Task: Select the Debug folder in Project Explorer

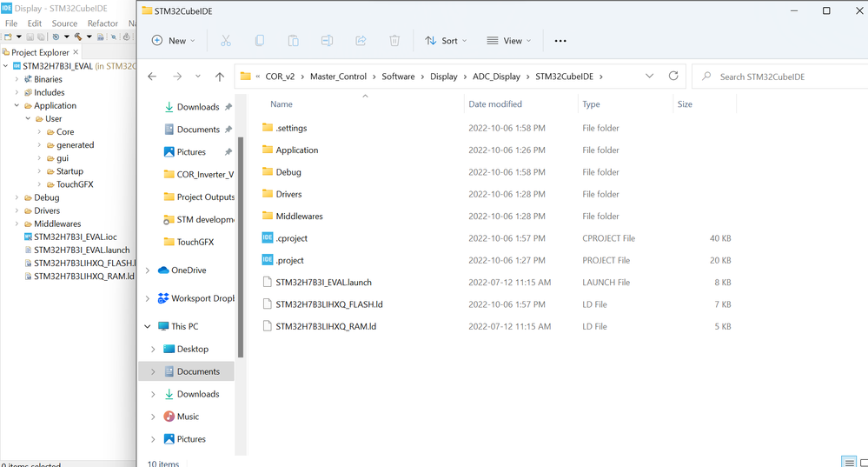Action: (x=47, y=197)
